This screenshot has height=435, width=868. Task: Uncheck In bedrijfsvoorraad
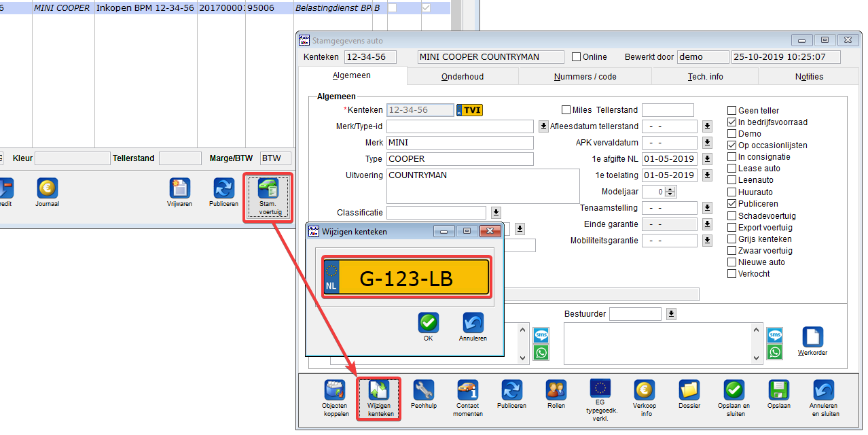tap(731, 122)
